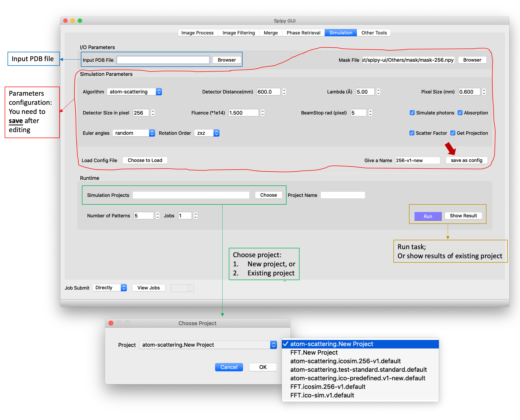Screen dimensions: 520x420
Task: Click the Detector Distance stepper arrows
Action: pos(284,92)
